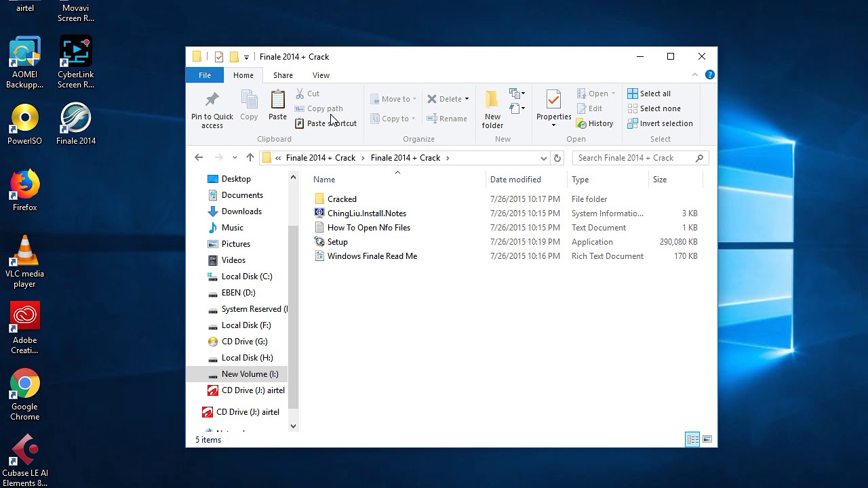This screenshot has height=488, width=868.
Task: Switch to the View ribbon tab
Action: 321,75
